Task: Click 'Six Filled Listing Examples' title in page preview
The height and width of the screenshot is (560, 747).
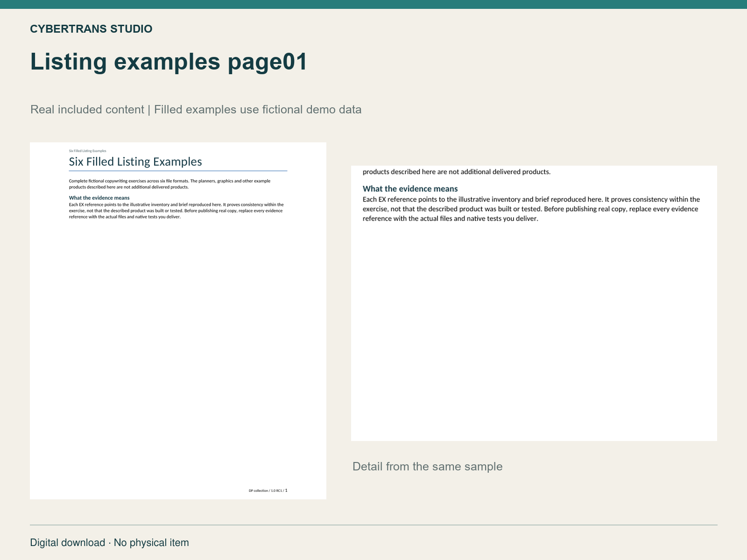Action: 135,162
